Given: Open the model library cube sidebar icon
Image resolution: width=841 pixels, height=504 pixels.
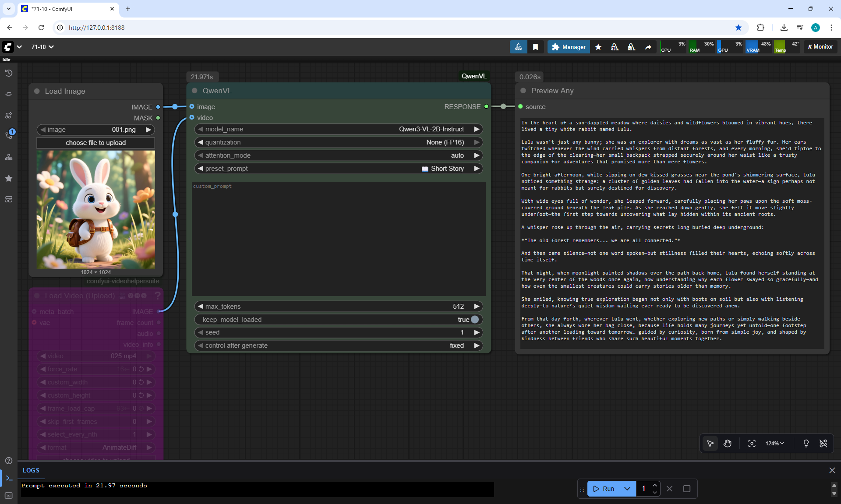Looking at the screenshot, I should click(8, 115).
